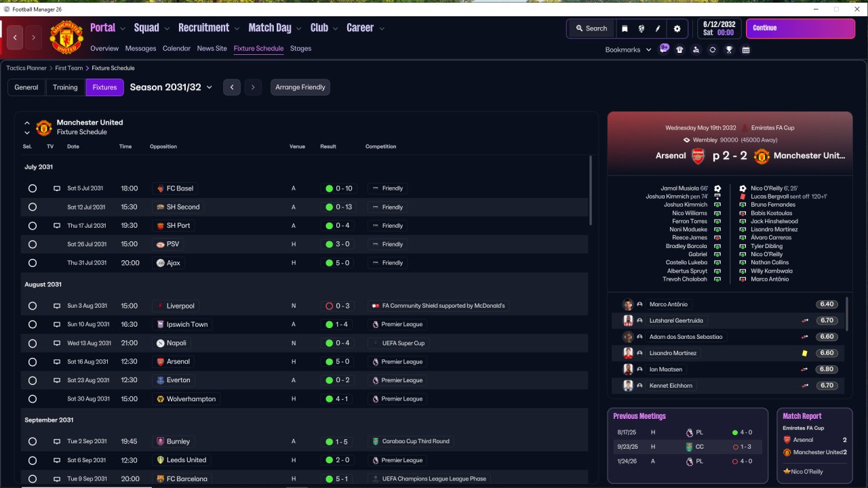868x488 pixels.
Task: Click the circular arrows shortcut icon
Action: click(x=713, y=49)
